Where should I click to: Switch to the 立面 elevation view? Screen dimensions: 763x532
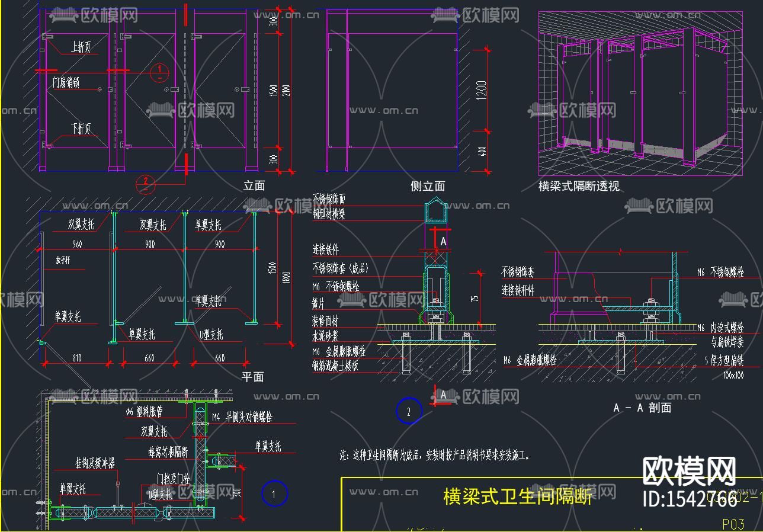click(254, 185)
